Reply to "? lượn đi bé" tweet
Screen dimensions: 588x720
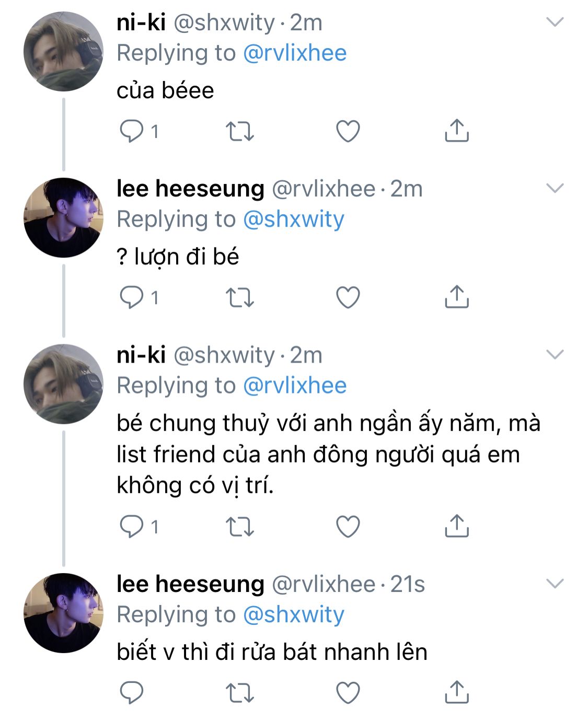pyautogui.click(x=132, y=297)
